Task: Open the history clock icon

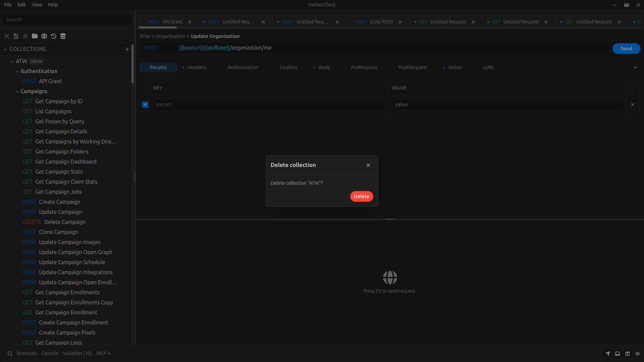Action: tap(53, 36)
